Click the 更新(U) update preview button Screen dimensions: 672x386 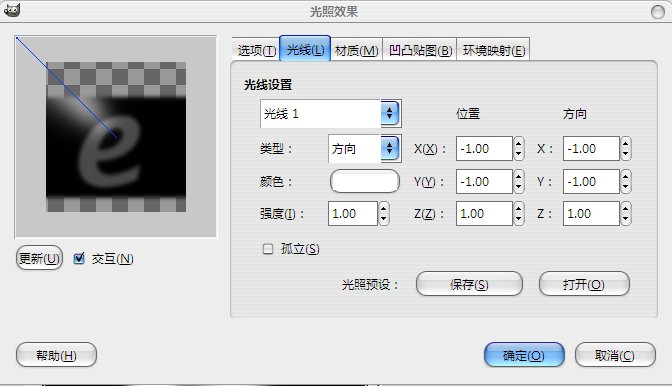pos(39,258)
